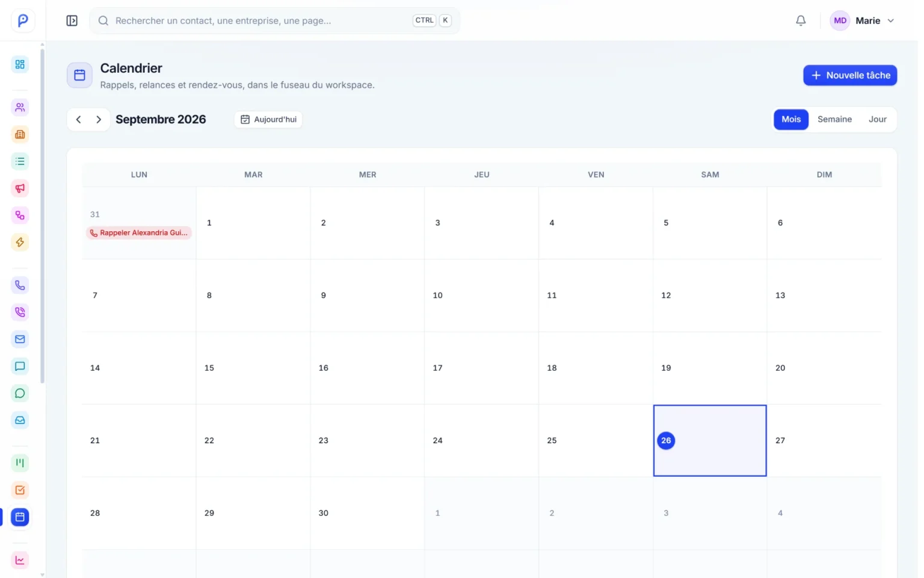This screenshot has height=578, width=924.
Task: Open the round chat bubble icon
Action: 20,394
